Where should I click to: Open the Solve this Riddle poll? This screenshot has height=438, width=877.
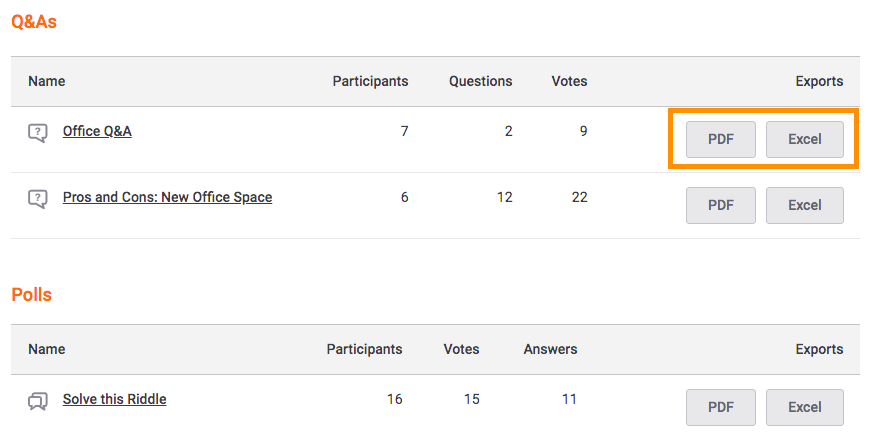tap(114, 399)
